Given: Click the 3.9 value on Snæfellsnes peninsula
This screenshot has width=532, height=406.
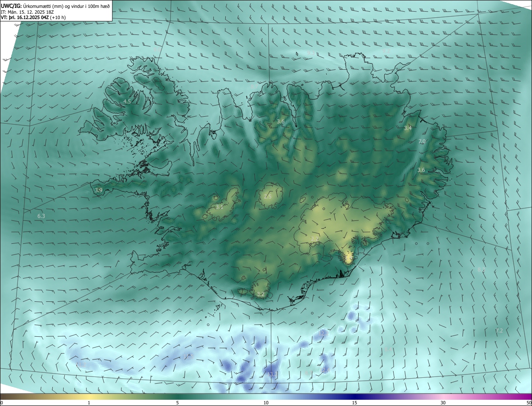Looking at the screenshot, I should click(x=99, y=190).
